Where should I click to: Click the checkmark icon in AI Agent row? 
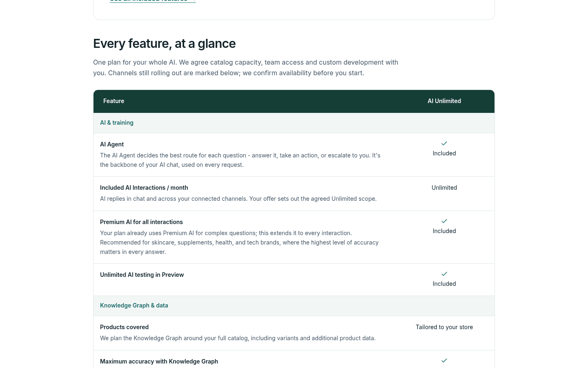point(444,144)
